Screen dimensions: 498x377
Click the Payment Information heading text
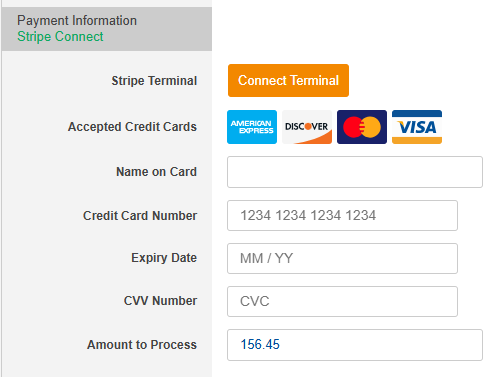pyautogui.click(x=77, y=21)
